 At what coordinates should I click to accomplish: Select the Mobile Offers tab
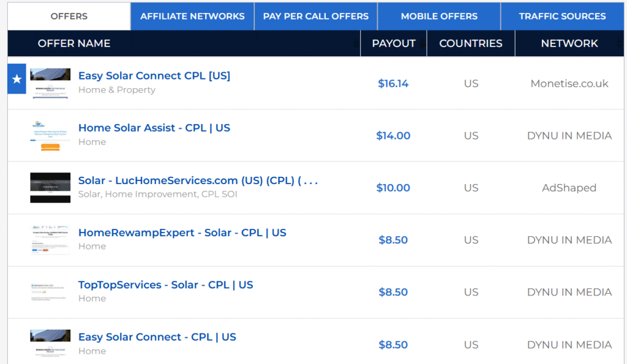click(x=439, y=17)
